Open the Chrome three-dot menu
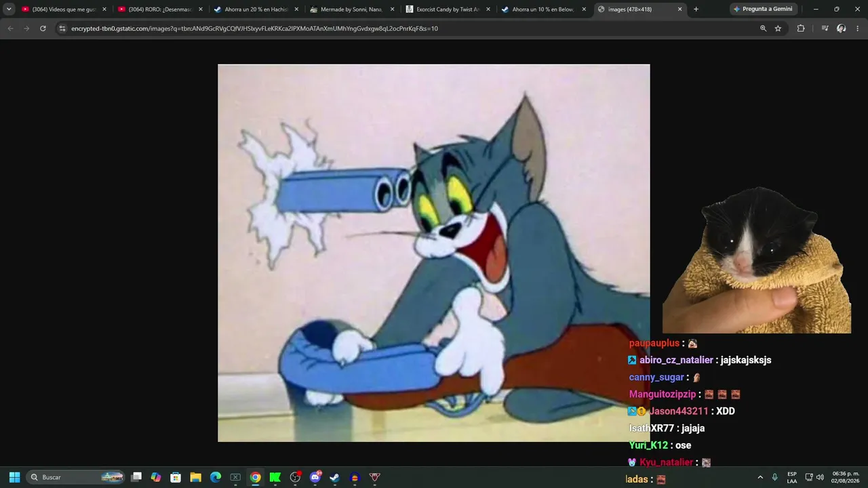 point(858,28)
